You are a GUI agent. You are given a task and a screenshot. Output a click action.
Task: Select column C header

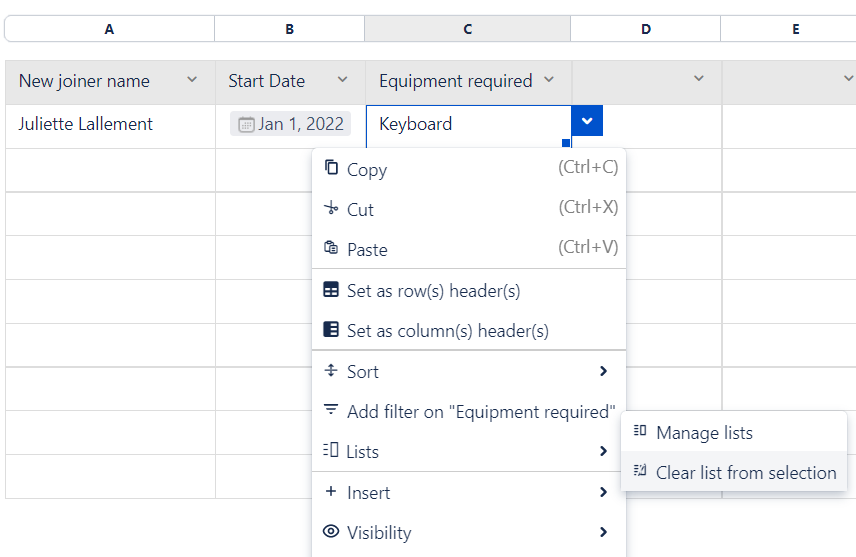467,29
